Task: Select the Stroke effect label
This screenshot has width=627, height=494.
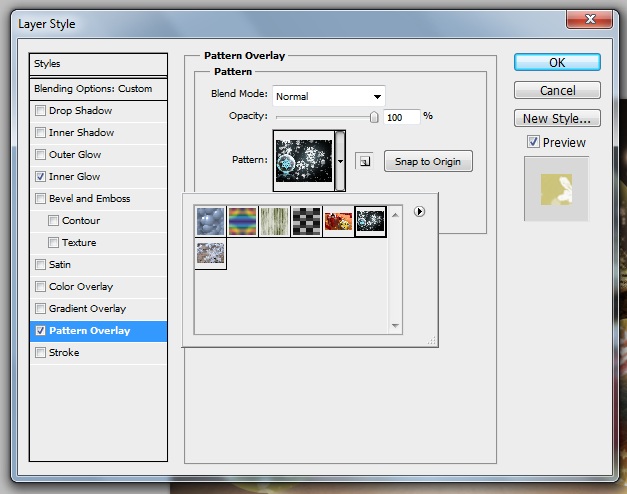Action: 64,352
